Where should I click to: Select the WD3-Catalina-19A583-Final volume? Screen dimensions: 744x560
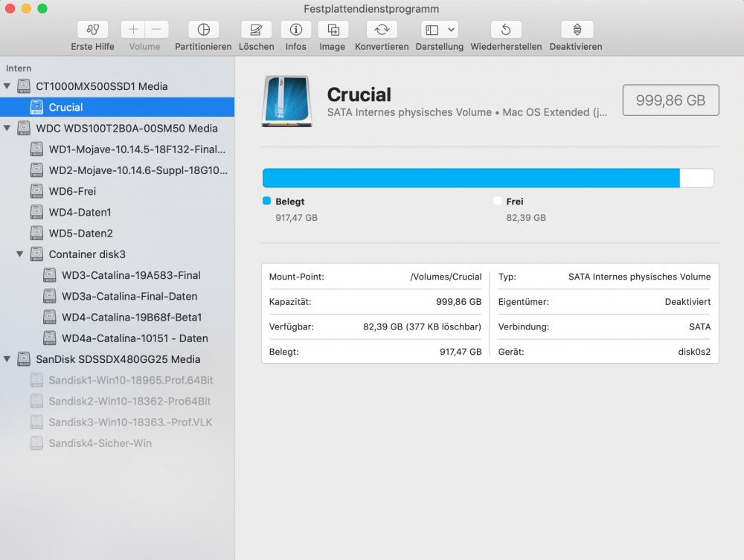click(x=118, y=275)
